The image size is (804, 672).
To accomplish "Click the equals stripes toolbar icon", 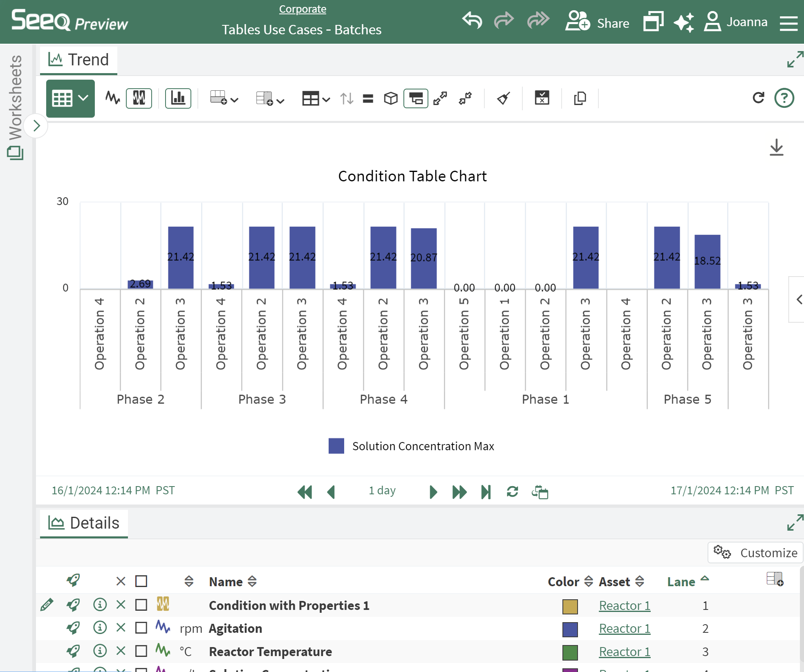I will 368,98.
